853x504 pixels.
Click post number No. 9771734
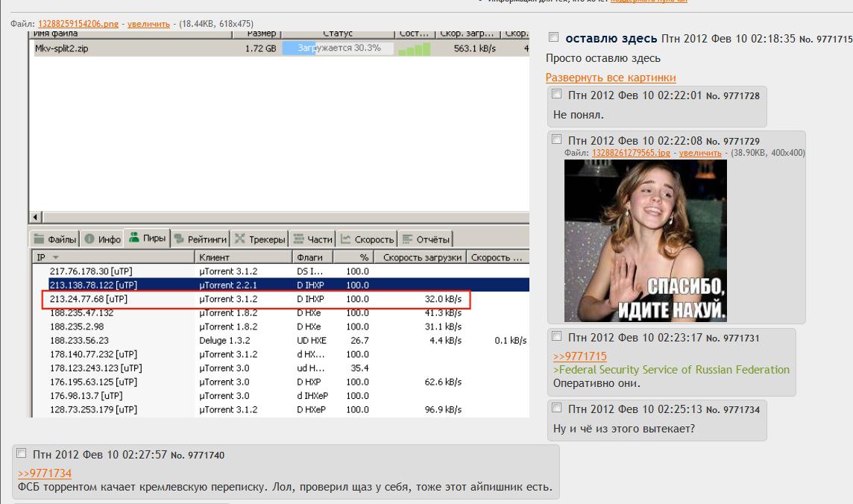733,410
